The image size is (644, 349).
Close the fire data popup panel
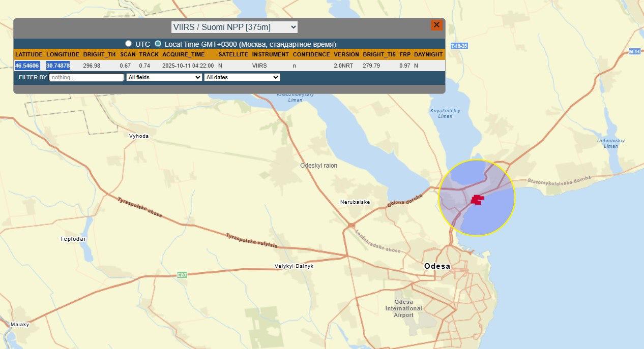tap(436, 25)
